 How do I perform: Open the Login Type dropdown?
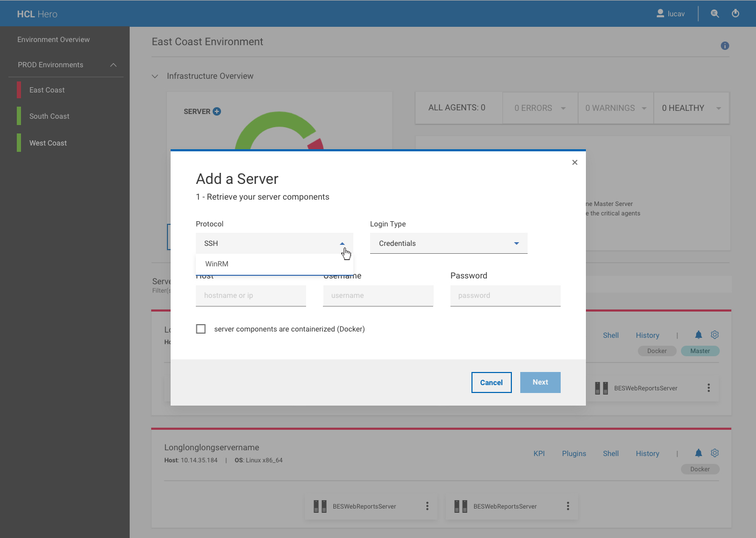(x=448, y=243)
